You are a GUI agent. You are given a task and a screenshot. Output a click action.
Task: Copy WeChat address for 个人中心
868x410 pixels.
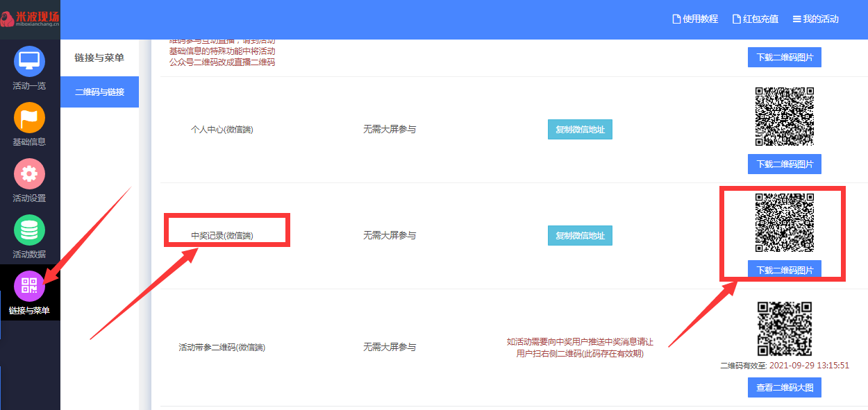click(x=580, y=130)
